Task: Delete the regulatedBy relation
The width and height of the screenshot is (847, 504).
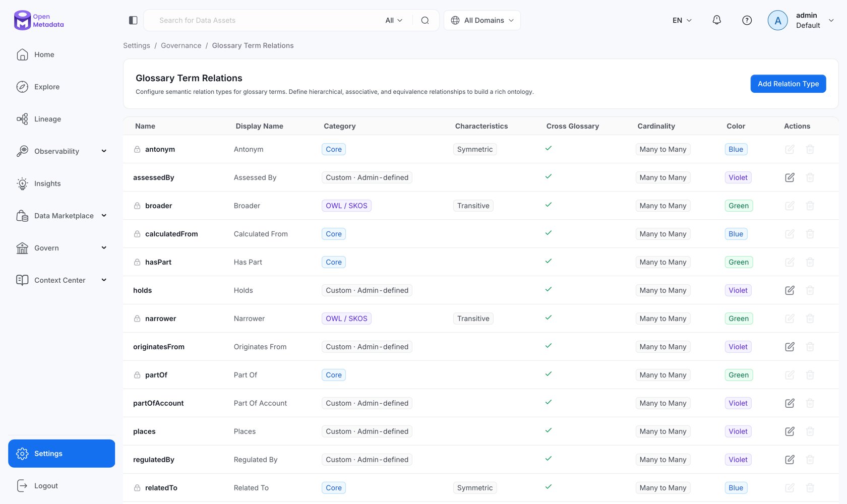Action: (x=810, y=460)
